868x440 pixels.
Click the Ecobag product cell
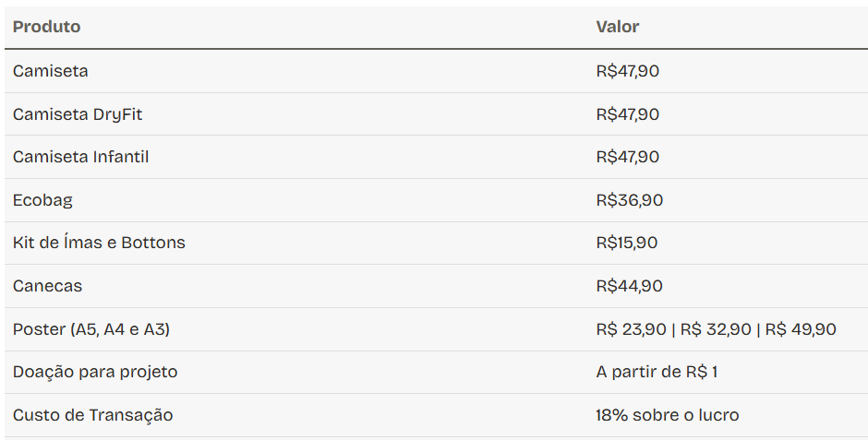point(42,200)
